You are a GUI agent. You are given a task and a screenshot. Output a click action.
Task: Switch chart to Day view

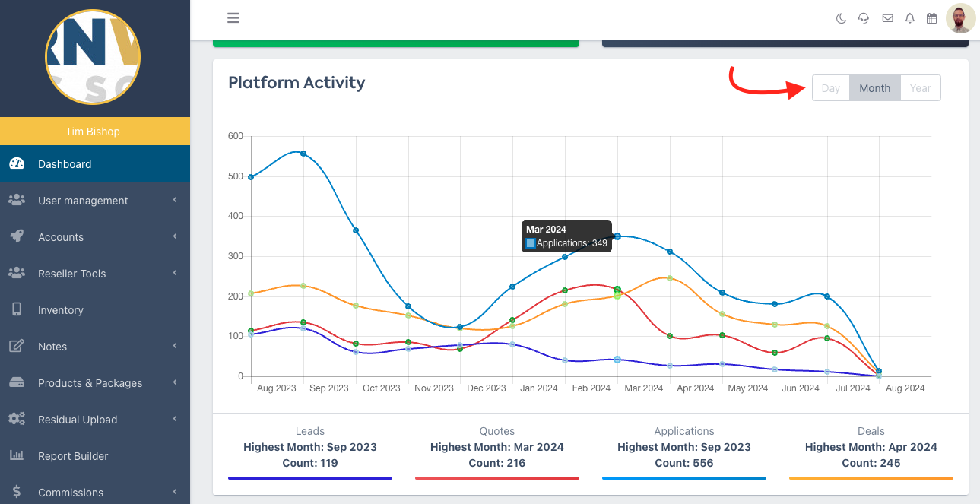coord(830,88)
